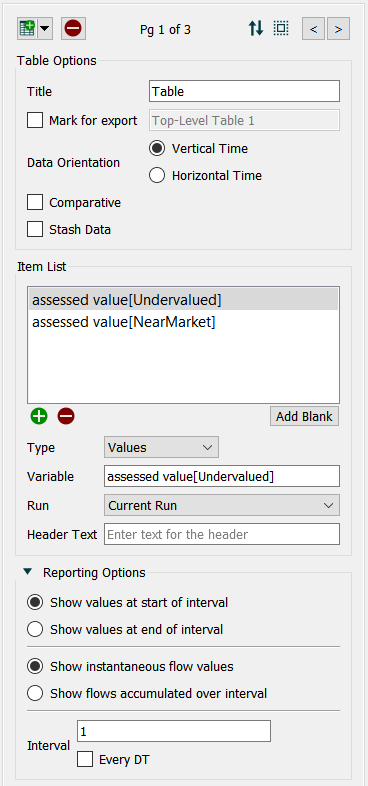Go to previous page with left arrow

(x=313, y=29)
